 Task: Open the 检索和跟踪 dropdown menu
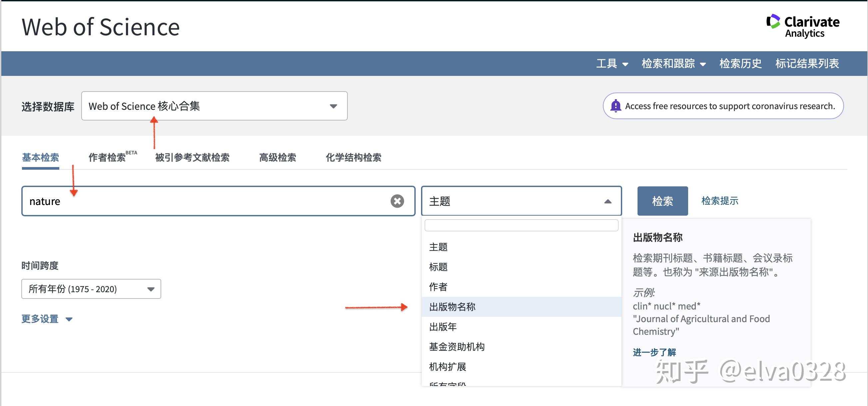tap(673, 63)
